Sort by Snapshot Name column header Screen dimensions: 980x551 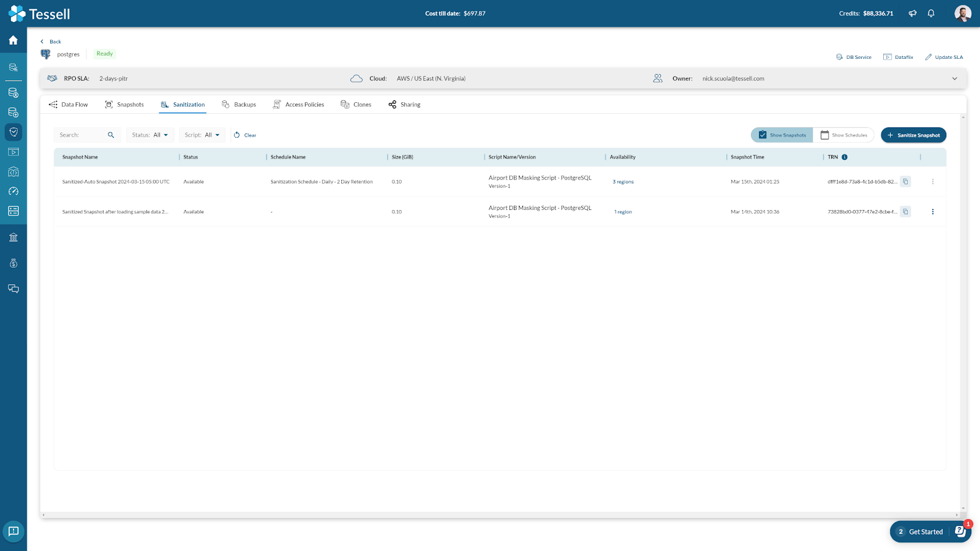tap(80, 157)
